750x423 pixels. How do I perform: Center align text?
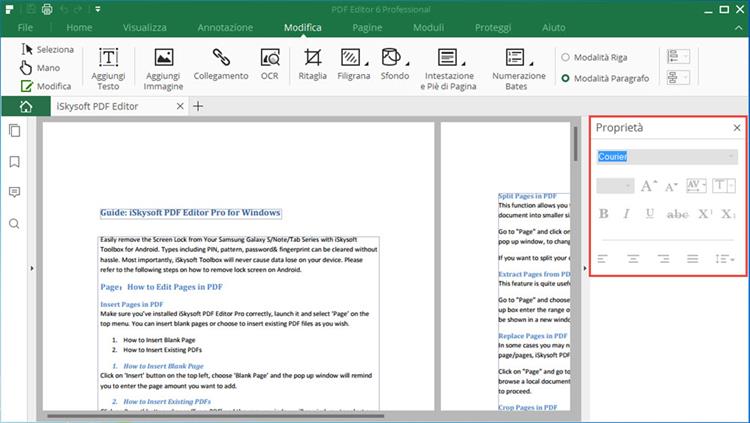633,259
